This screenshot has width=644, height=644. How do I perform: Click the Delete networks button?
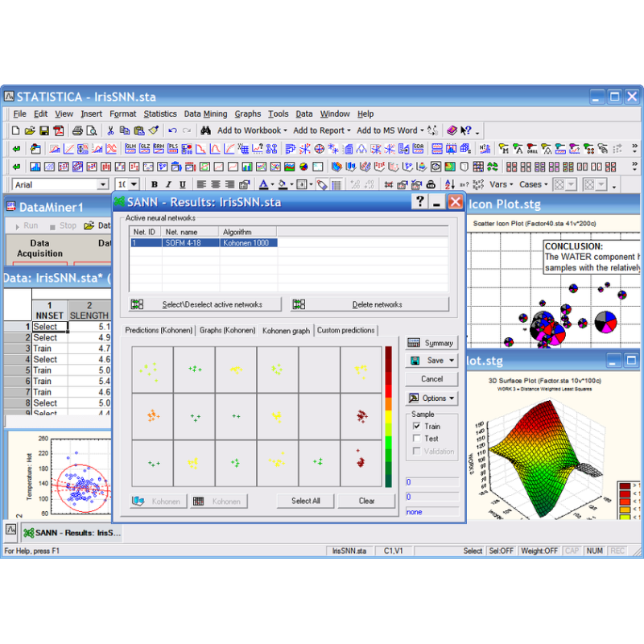[x=369, y=304]
